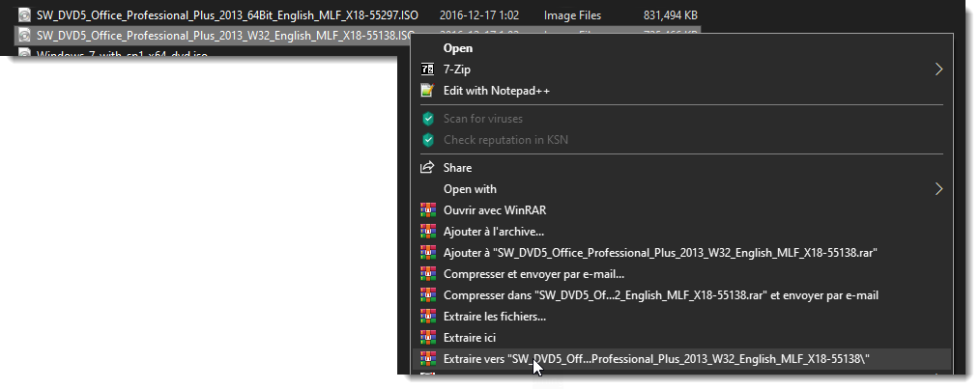Choose Ajouter à l'archive...

494,232
